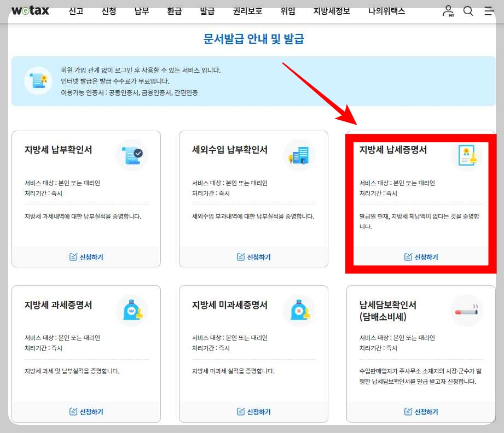Click the certificate icon on 지방세 납세증명서 card
The height and width of the screenshot is (433, 504).
pos(466,155)
